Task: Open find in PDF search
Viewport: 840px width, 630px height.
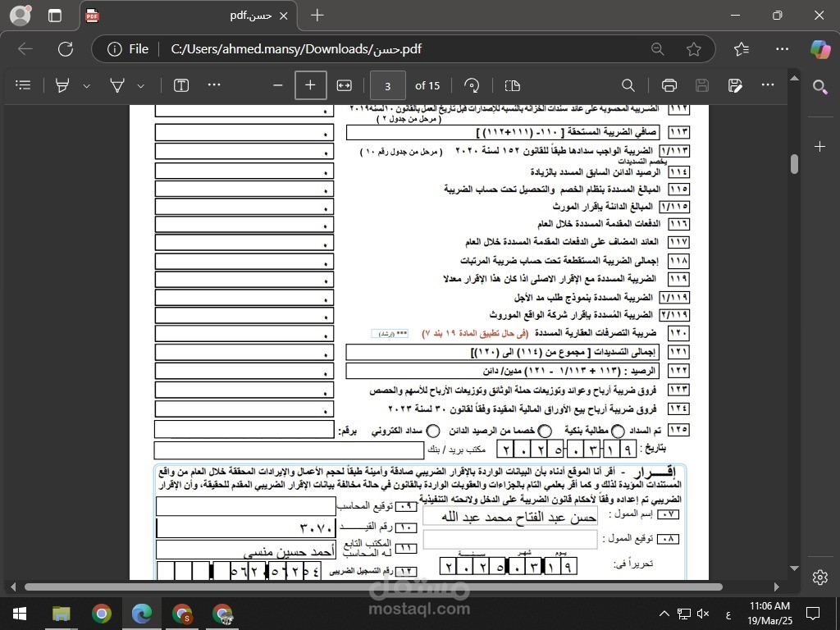Action: (628, 85)
